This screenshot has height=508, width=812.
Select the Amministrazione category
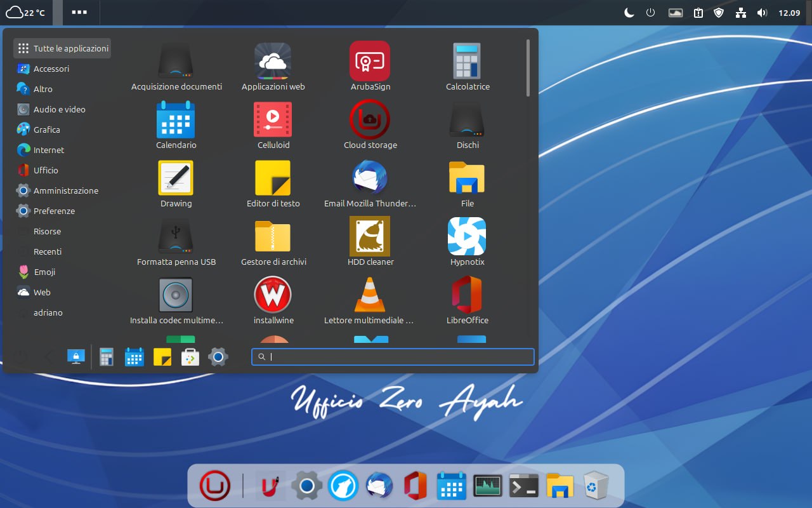coord(62,190)
